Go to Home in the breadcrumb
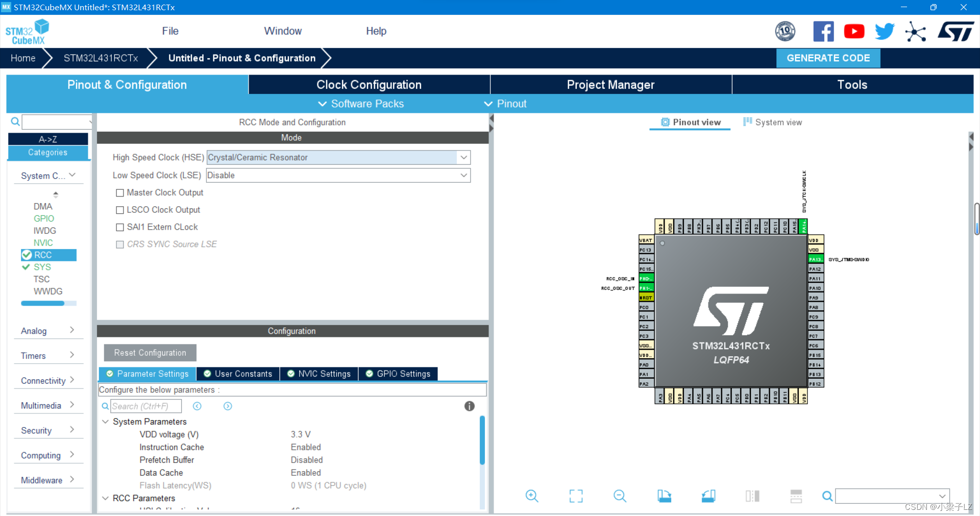This screenshot has width=980, height=516. pos(23,58)
